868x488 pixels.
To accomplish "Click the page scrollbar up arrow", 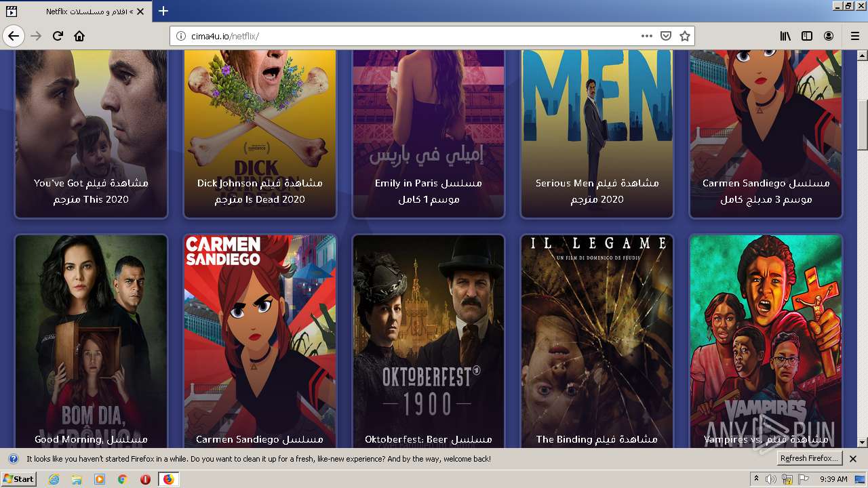I will tap(863, 56).
